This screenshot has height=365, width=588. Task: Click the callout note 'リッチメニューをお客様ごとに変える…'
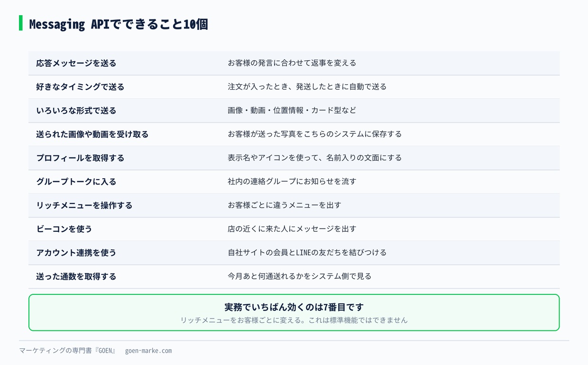(294, 320)
